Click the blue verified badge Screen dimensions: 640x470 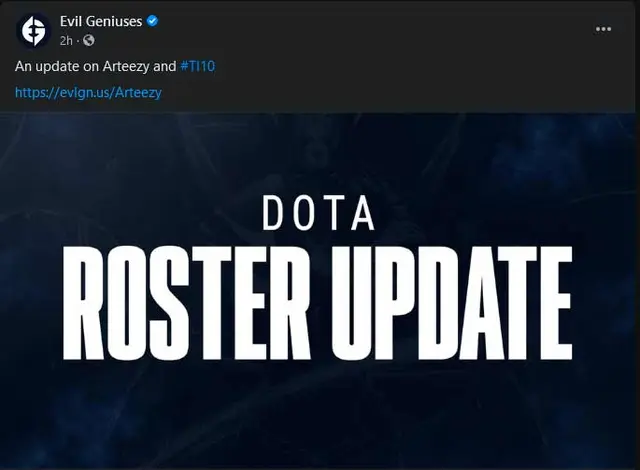[x=153, y=21]
